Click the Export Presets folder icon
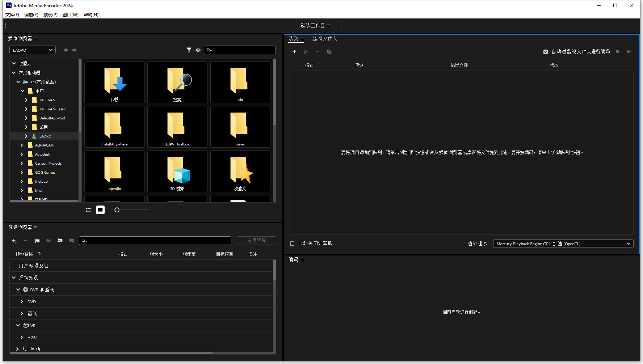This screenshot has height=364, width=643. (x=72, y=241)
